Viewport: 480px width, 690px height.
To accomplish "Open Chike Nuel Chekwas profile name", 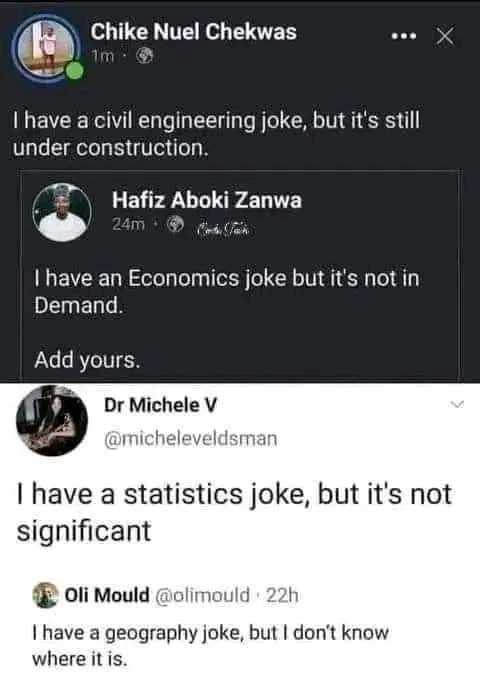I will coord(194,32).
